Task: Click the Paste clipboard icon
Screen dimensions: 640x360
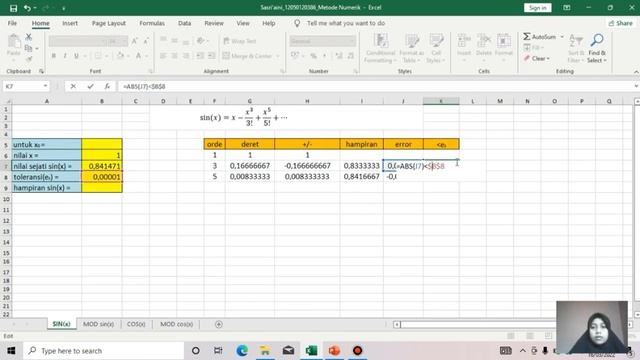Action: pyautogui.click(x=14, y=42)
